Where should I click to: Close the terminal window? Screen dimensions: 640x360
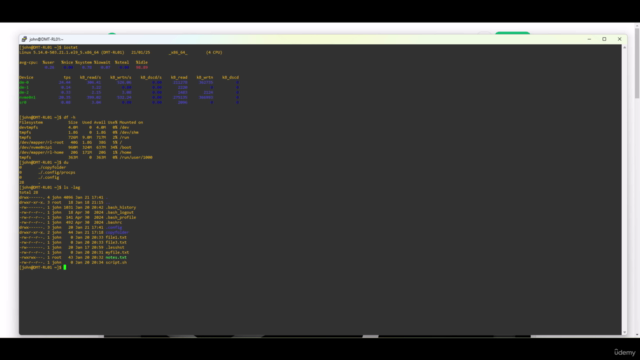pos(619,39)
